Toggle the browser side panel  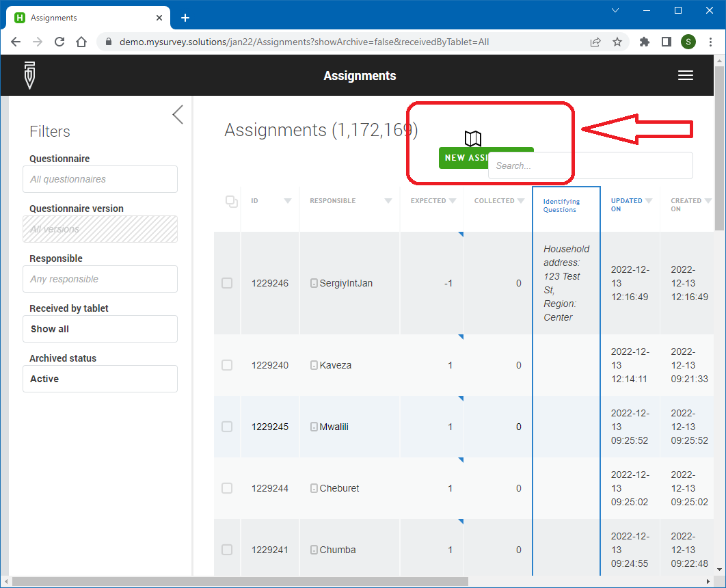tap(667, 42)
